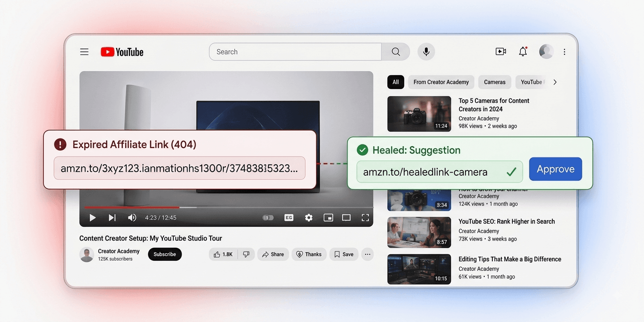Dislike the video

246,254
